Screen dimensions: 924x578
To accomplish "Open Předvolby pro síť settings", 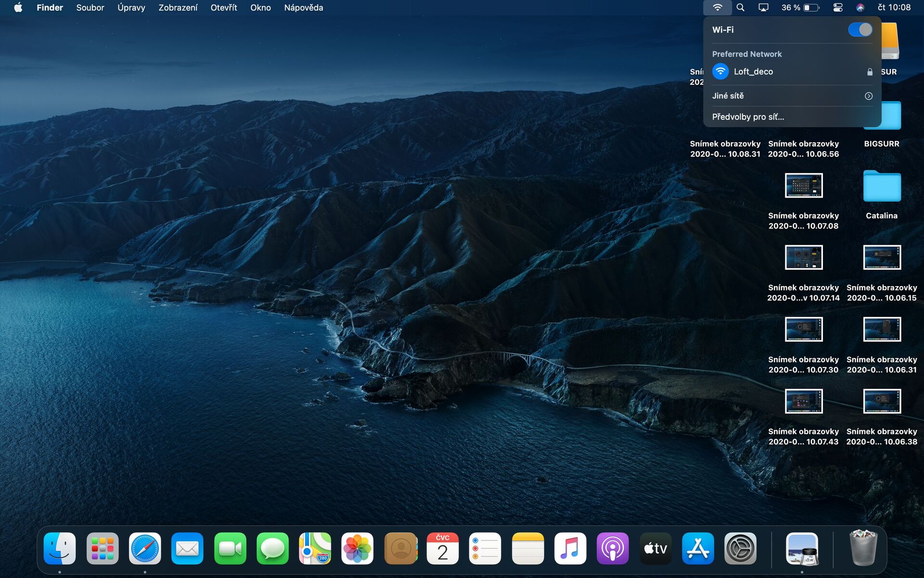I will pyautogui.click(x=748, y=117).
